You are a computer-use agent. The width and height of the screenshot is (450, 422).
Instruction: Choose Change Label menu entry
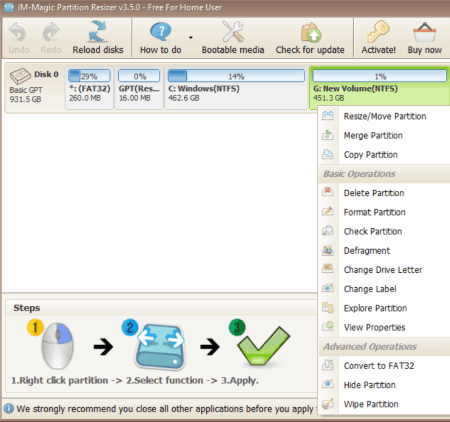pos(384,289)
